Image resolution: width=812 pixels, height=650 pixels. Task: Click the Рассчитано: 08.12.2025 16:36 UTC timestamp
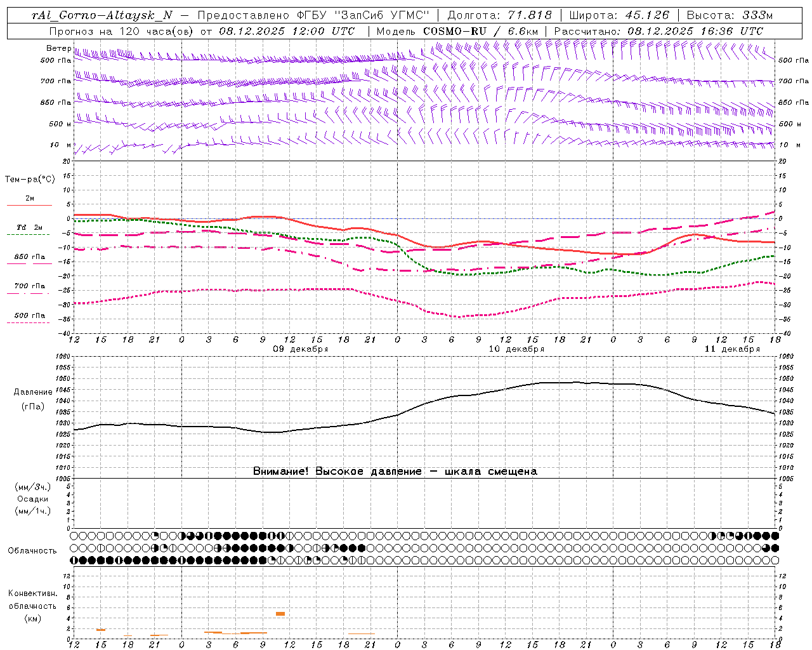658,31
